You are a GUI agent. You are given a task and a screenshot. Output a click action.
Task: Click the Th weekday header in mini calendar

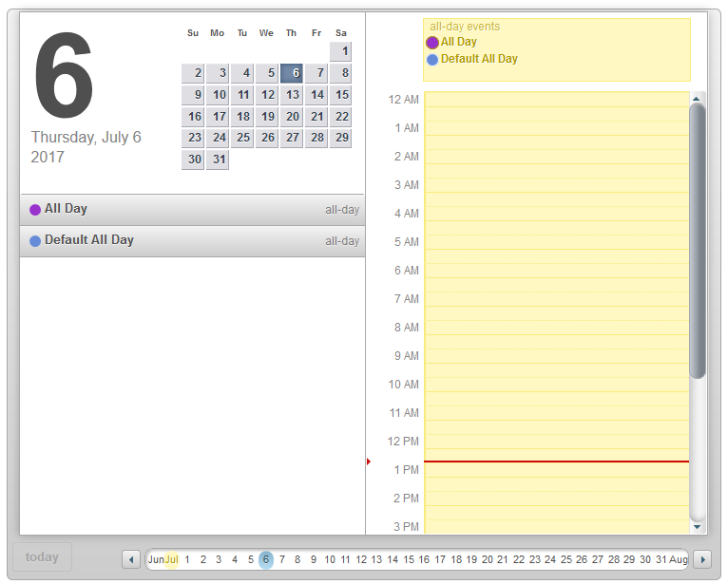click(x=291, y=33)
